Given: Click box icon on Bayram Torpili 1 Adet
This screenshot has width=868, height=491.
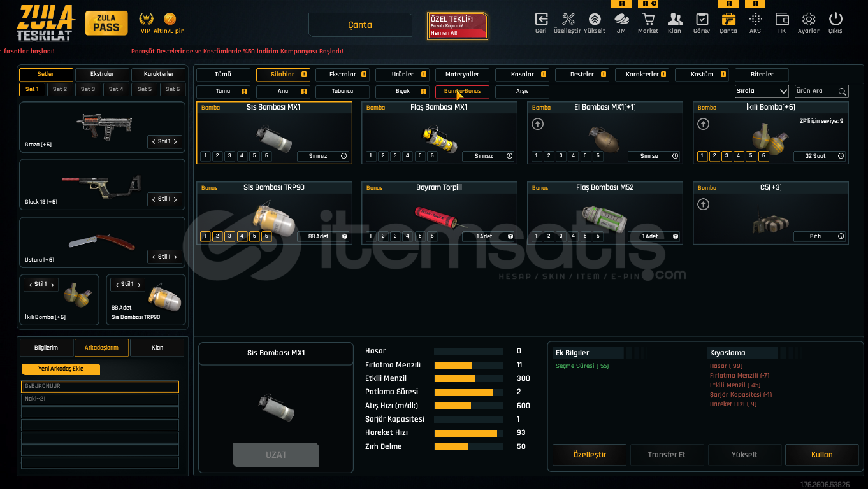Looking at the screenshot, I should pyautogui.click(x=510, y=236).
